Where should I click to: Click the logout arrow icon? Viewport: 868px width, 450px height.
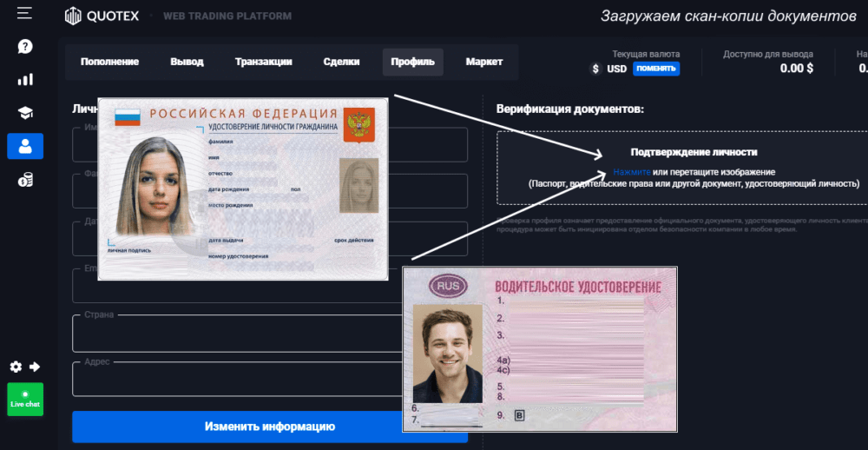tap(36, 367)
